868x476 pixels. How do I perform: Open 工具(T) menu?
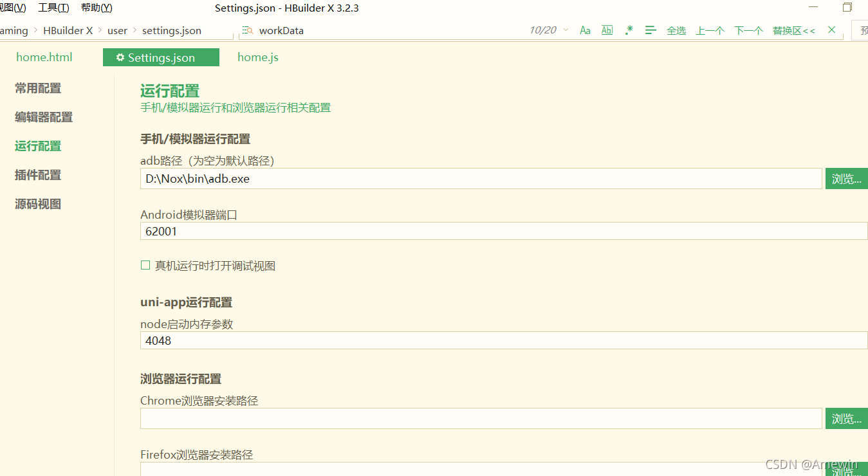53,8
